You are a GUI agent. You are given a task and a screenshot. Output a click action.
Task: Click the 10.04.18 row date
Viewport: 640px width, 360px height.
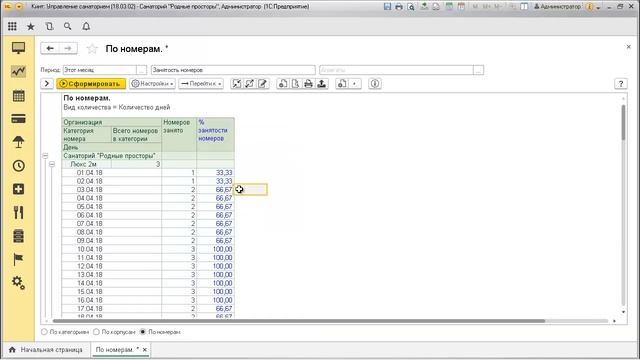tap(89, 249)
